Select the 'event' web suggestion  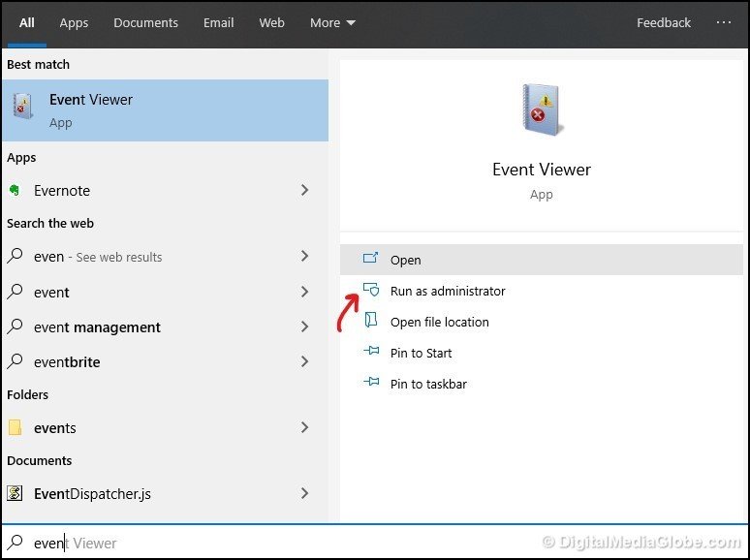coord(165,293)
